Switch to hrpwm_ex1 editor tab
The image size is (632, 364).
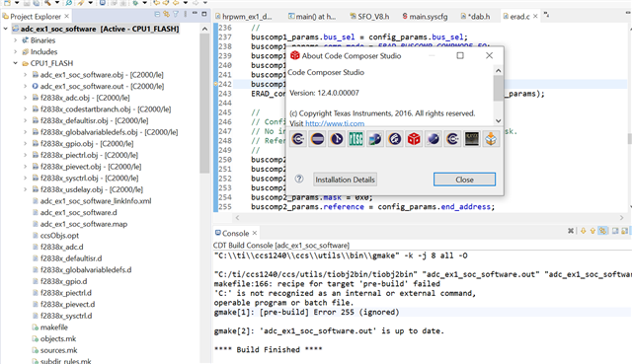(244, 17)
